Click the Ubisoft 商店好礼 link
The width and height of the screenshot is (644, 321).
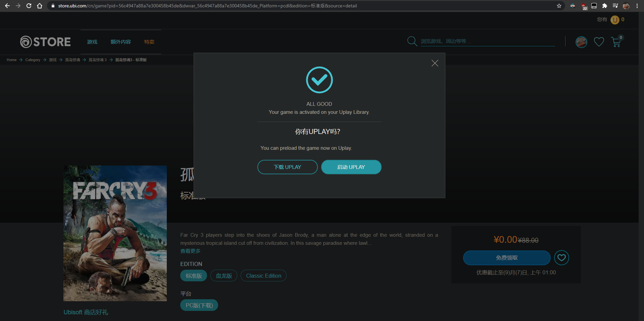(86, 312)
